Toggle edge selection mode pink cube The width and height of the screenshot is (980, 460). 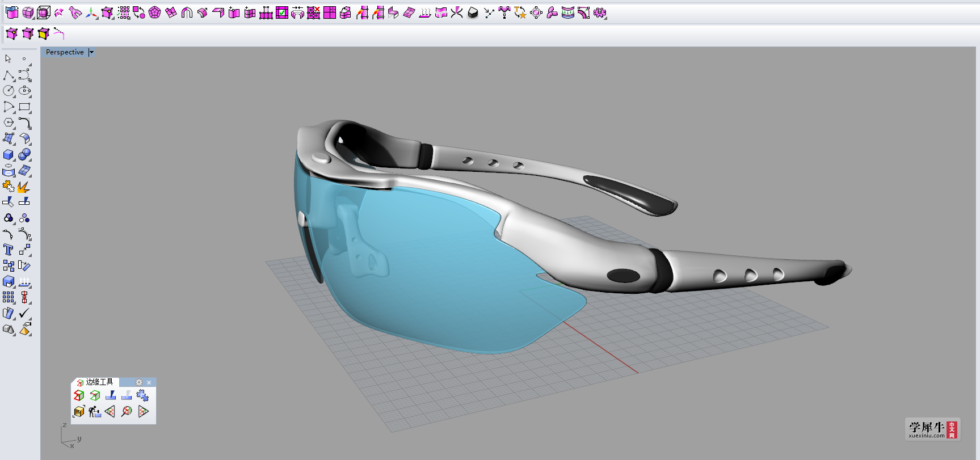point(28,34)
